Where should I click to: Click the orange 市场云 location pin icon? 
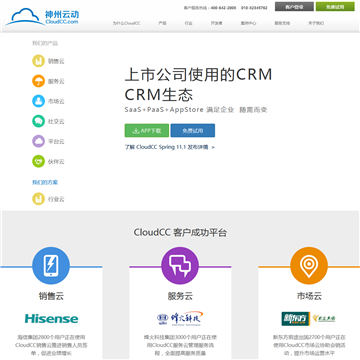309,266
